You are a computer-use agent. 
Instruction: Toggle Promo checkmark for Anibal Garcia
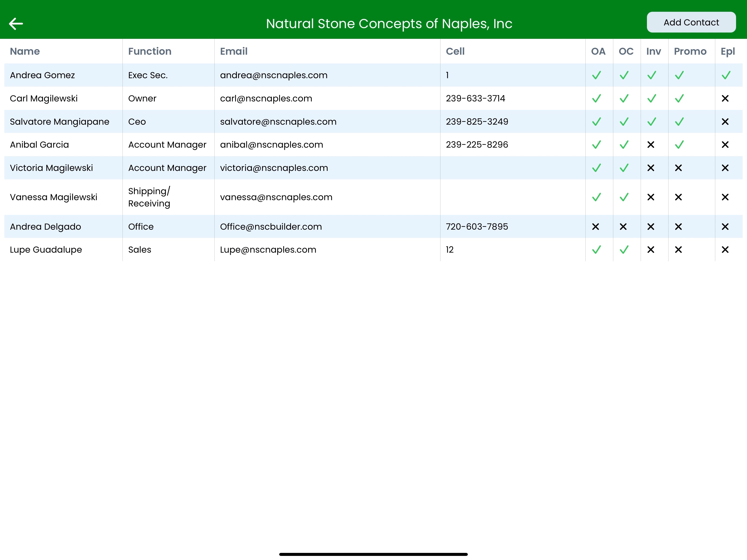coord(679,145)
